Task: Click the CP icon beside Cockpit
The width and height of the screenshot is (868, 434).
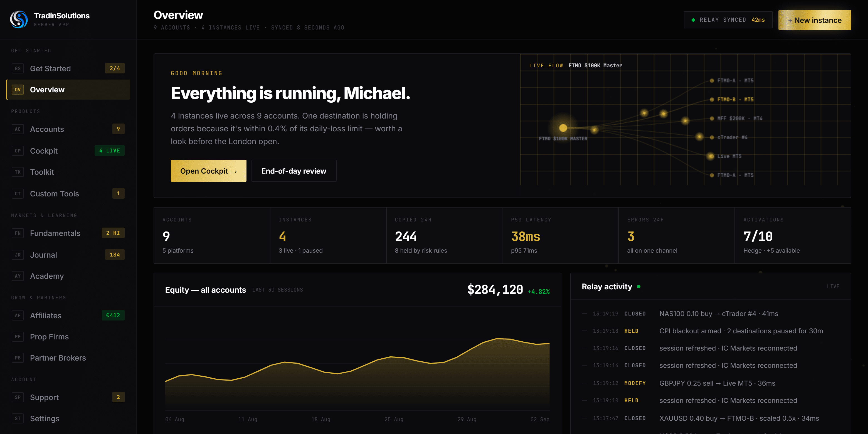Action: (18, 151)
